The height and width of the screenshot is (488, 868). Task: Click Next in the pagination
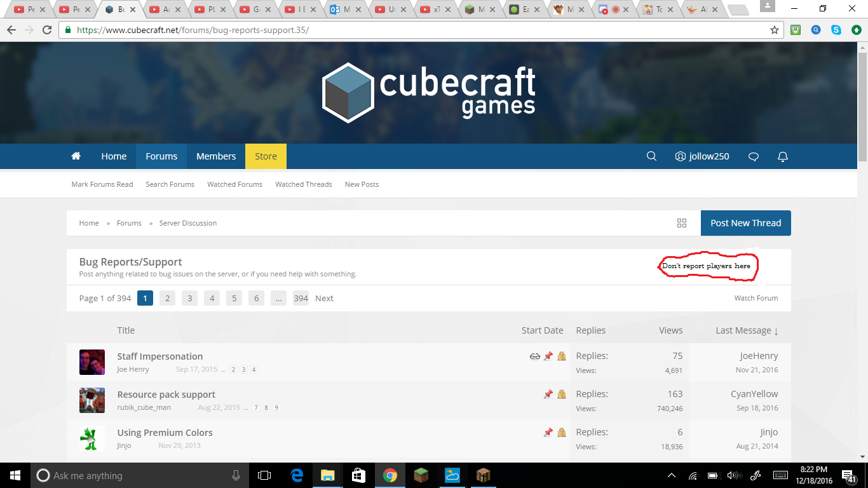click(x=324, y=298)
